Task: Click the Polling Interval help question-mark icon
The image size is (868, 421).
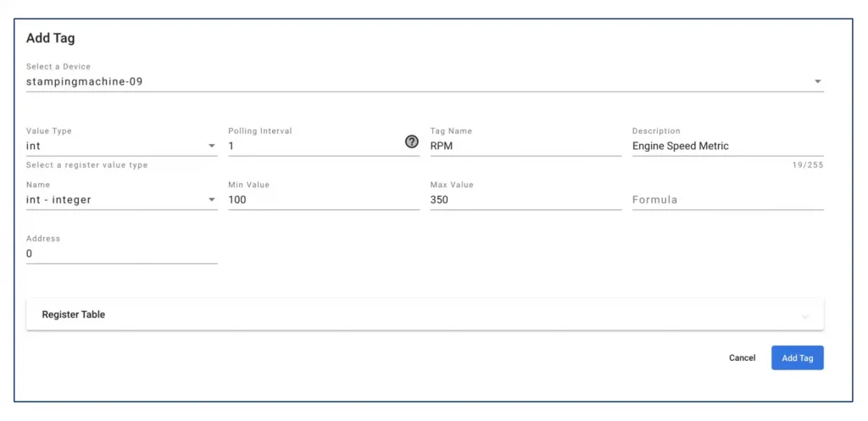Action: coord(411,142)
